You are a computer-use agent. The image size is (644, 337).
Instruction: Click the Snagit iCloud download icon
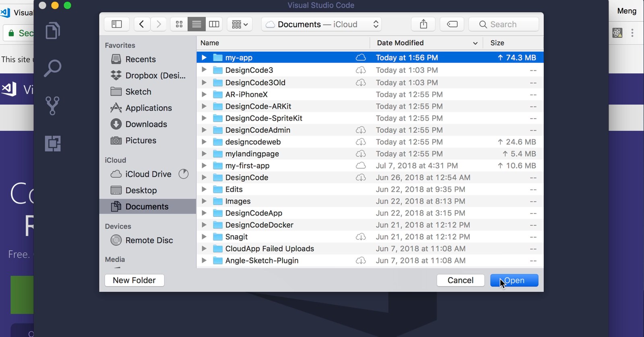[361, 237]
